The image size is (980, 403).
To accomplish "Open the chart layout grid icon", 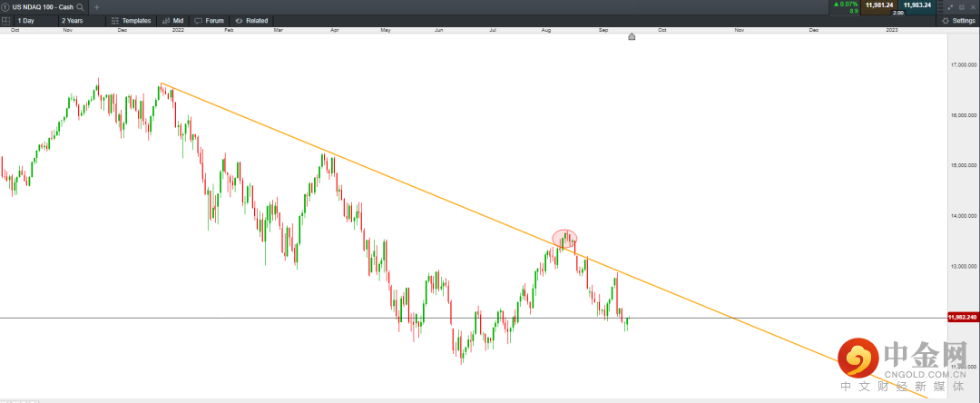I will [6, 20].
